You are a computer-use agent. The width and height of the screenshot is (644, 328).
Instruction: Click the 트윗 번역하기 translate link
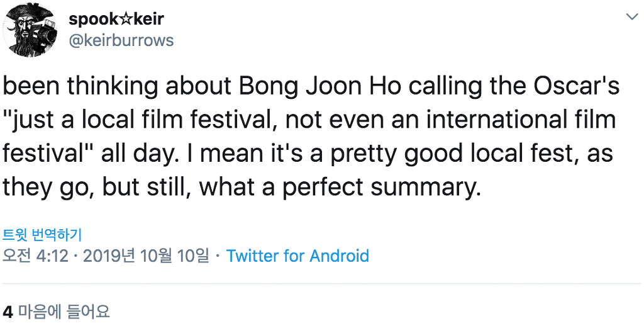click(43, 235)
